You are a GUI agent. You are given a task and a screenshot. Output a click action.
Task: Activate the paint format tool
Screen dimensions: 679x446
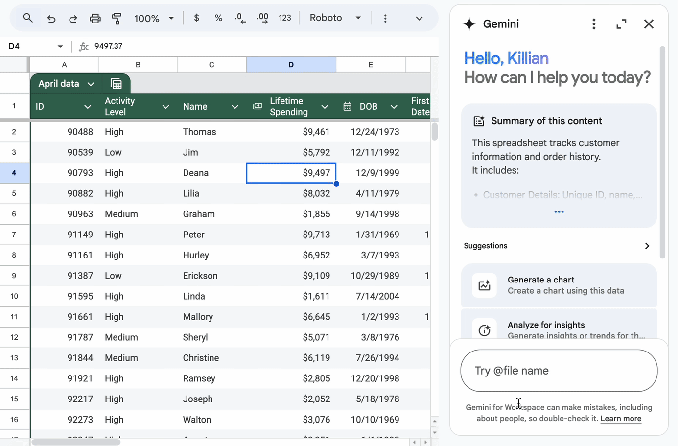pos(117,18)
